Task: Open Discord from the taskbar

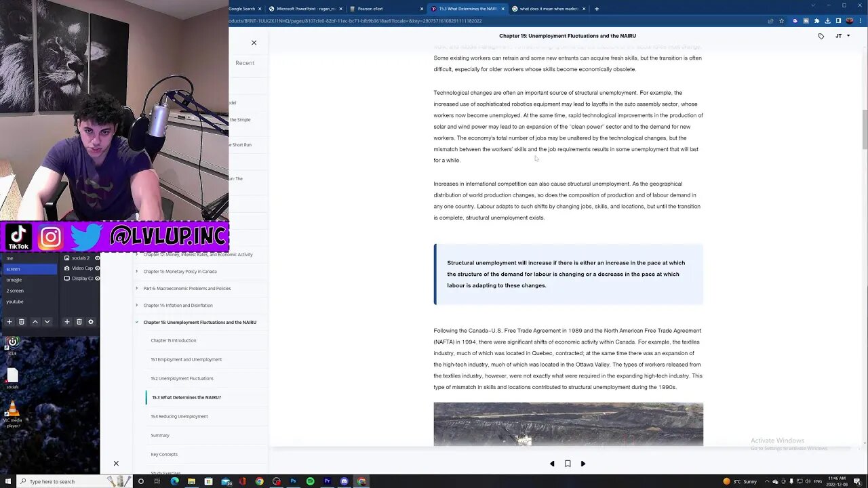Action: (344, 481)
